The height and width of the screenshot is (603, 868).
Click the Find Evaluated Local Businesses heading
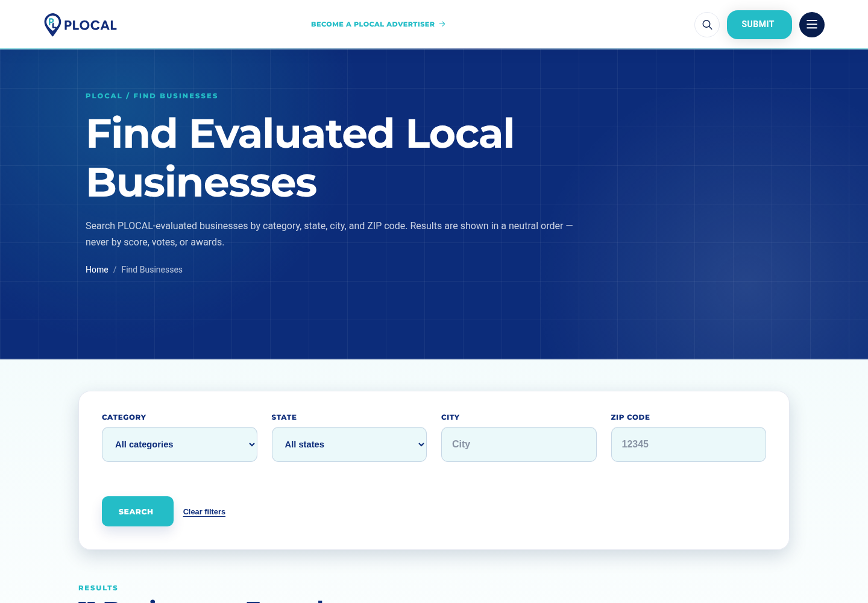pyautogui.click(x=300, y=157)
